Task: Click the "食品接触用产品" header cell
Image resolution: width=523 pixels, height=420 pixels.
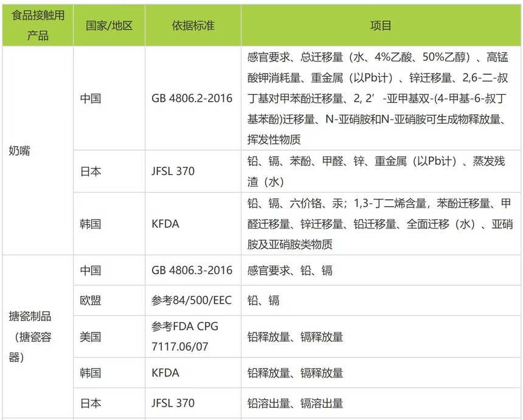Action: click(x=37, y=26)
